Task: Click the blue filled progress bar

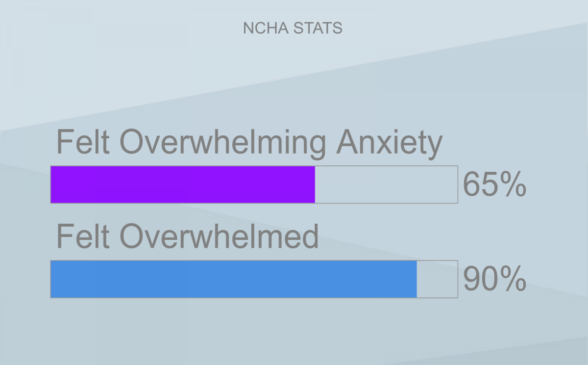Action: click(x=233, y=279)
